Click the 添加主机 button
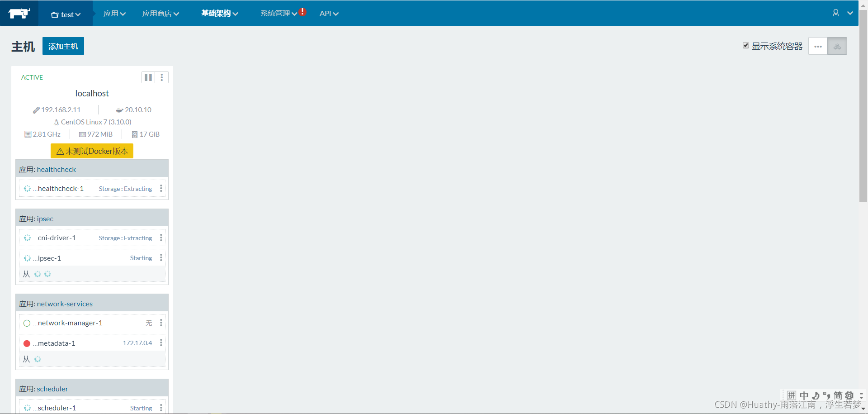The height and width of the screenshot is (414, 868). click(x=63, y=46)
